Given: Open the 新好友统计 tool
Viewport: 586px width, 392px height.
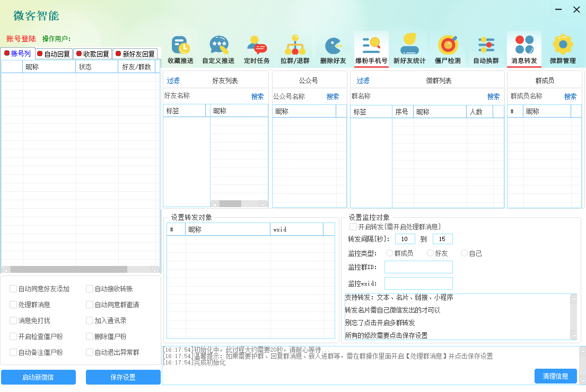Looking at the screenshot, I should [409, 50].
